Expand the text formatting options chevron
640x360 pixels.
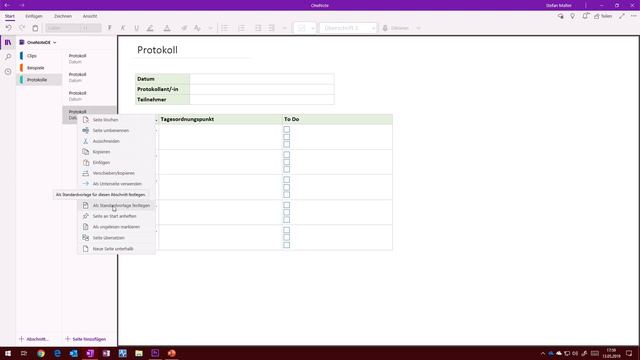tap(211, 28)
